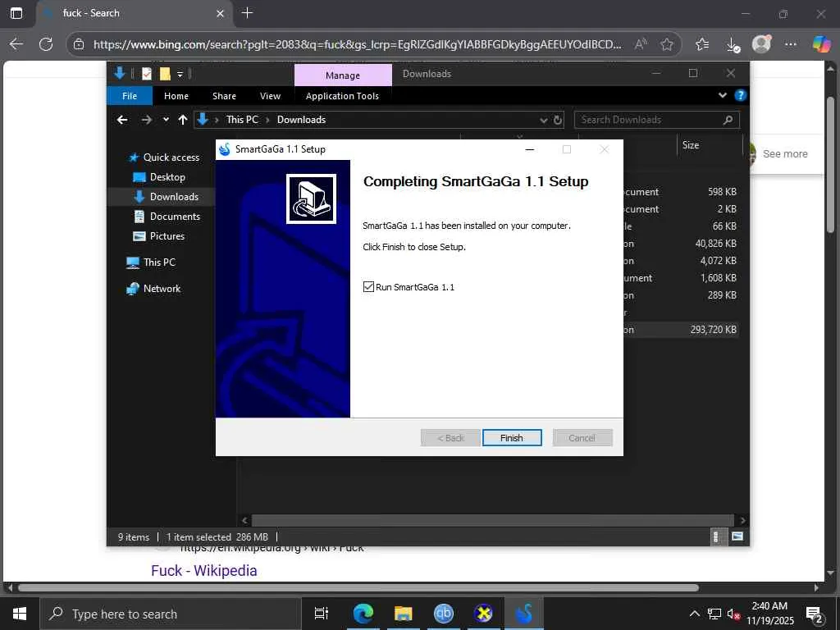Image resolution: width=840 pixels, height=630 pixels.
Task: Reload the Bing page in Edge
Action: pyautogui.click(x=46, y=44)
